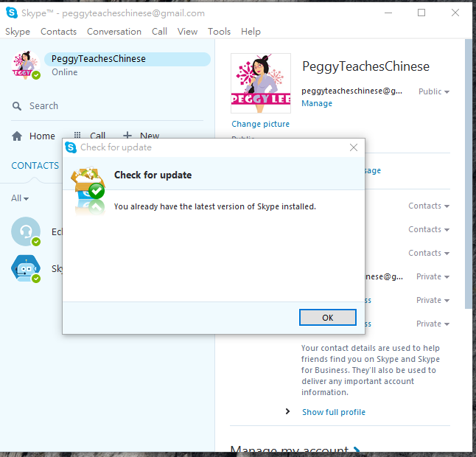Viewport: 476px width, 457px height.
Task: Open the third Contacts visibility dropdown
Action: 429,253
